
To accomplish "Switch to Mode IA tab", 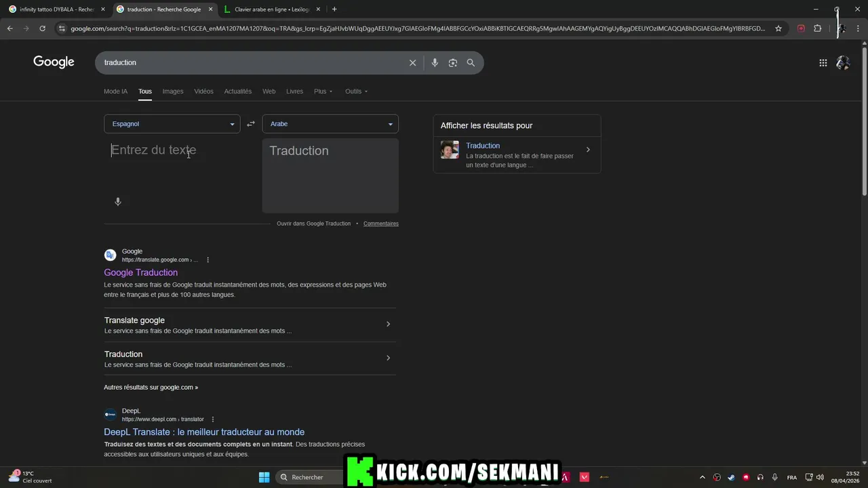I will (115, 91).
